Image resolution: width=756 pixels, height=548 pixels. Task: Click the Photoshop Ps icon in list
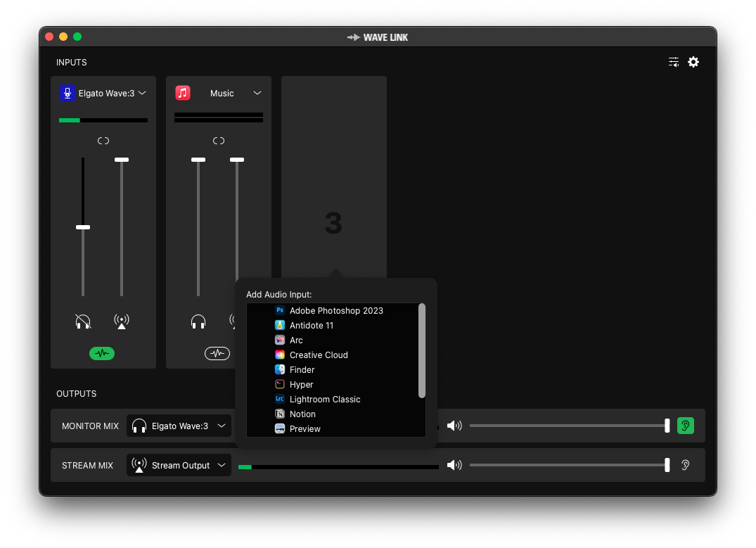(x=280, y=311)
